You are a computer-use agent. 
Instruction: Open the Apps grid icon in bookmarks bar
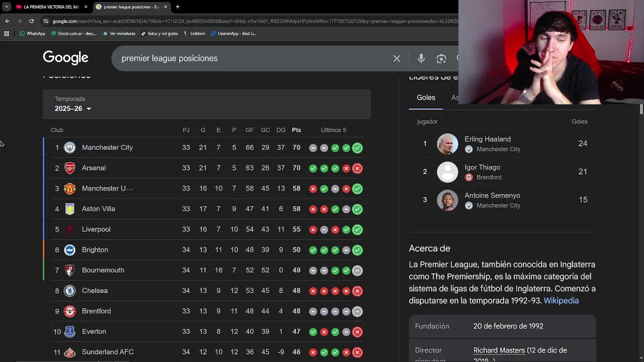[x=7, y=34]
